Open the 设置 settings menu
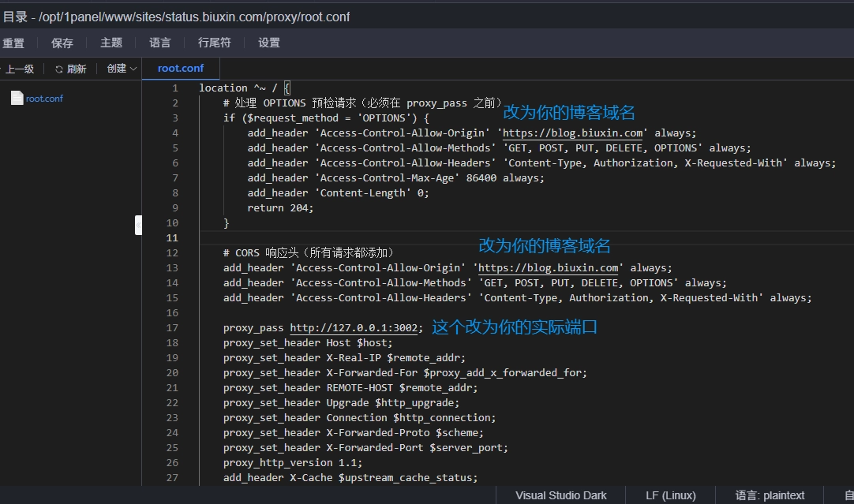 pos(269,43)
